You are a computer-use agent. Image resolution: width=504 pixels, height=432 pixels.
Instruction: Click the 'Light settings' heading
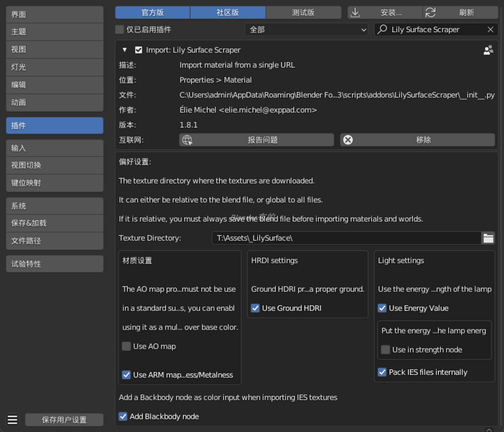click(401, 261)
